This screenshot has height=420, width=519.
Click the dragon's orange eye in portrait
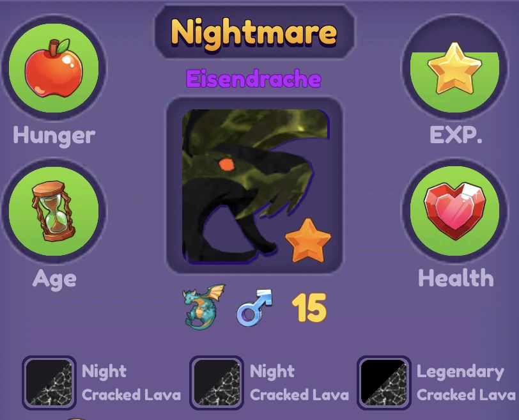click(x=226, y=164)
